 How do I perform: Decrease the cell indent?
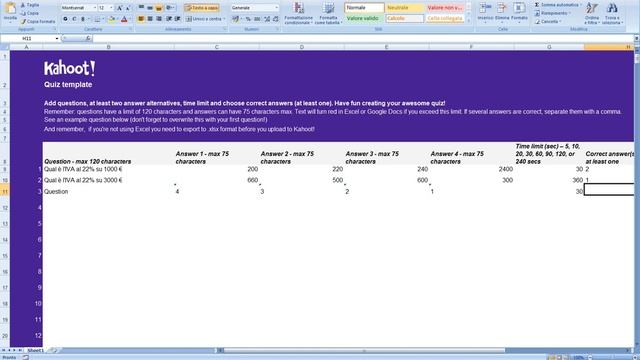coord(169,19)
